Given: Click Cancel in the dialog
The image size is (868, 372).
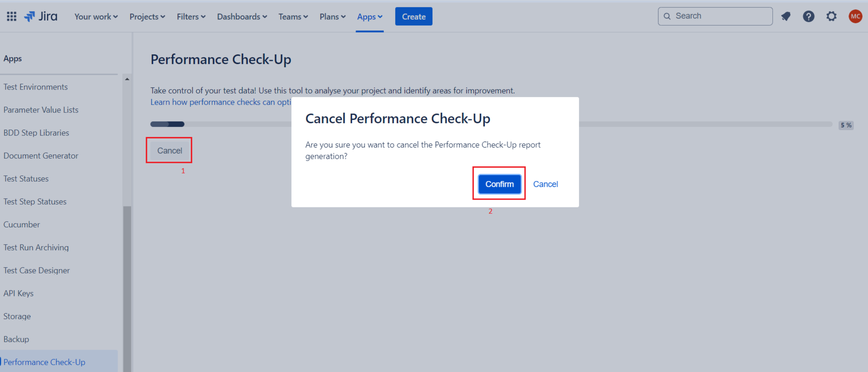Looking at the screenshot, I should point(545,184).
